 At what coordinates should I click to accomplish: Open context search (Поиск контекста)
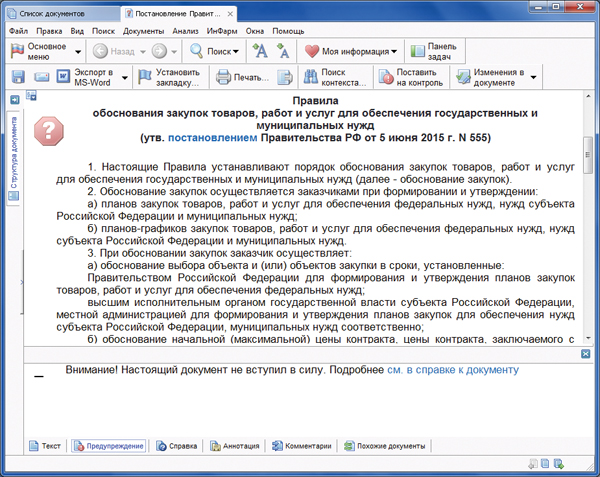click(x=340, y=77)
